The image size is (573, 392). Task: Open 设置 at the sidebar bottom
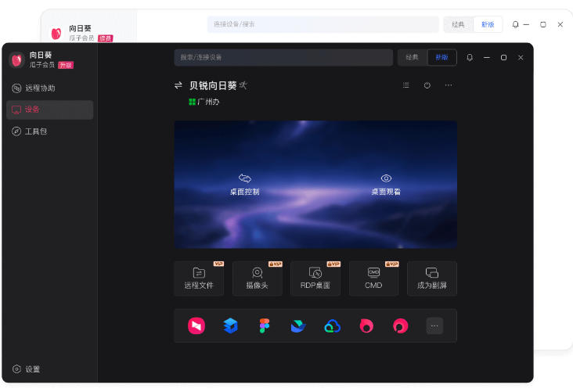tap(27, 369)
